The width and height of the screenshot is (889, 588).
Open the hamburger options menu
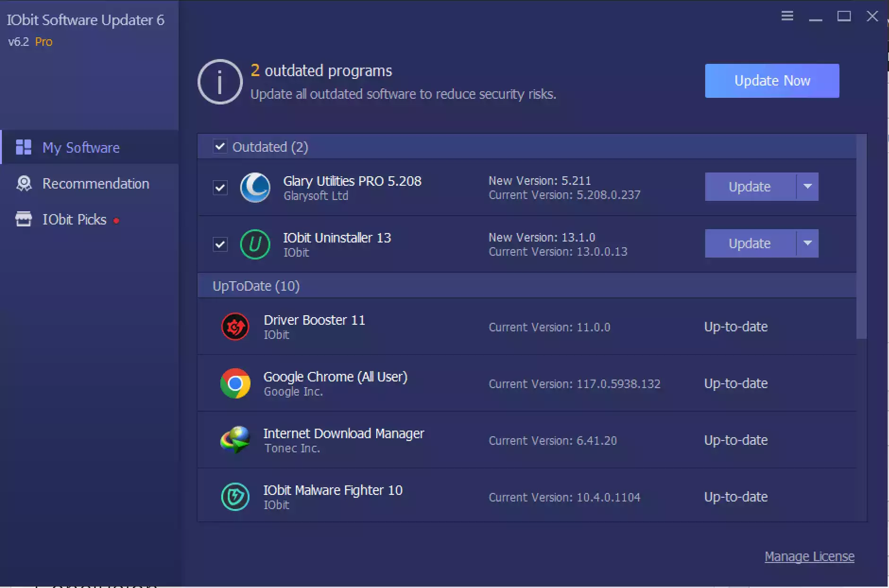point(787,16)
